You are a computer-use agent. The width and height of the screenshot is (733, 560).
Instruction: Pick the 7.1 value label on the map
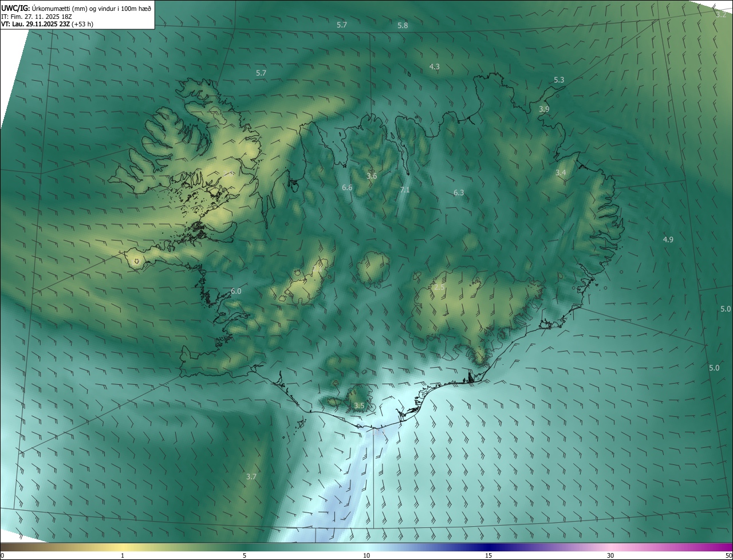click(x=405, y=190)
